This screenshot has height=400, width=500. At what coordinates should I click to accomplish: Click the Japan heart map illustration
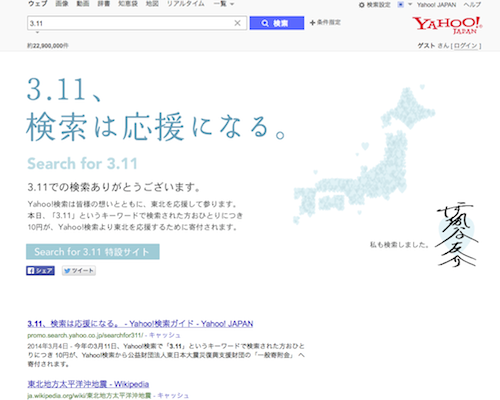(x=365, y=155)
